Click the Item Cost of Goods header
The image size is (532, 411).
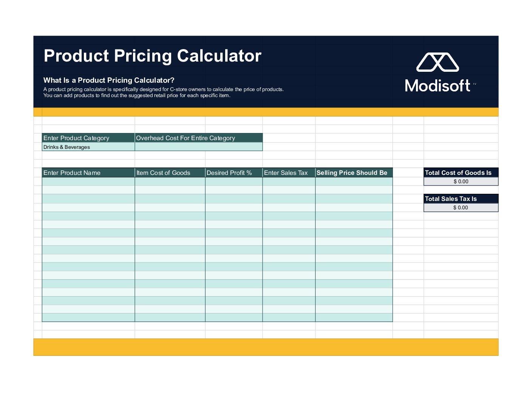tap(170, 173)
